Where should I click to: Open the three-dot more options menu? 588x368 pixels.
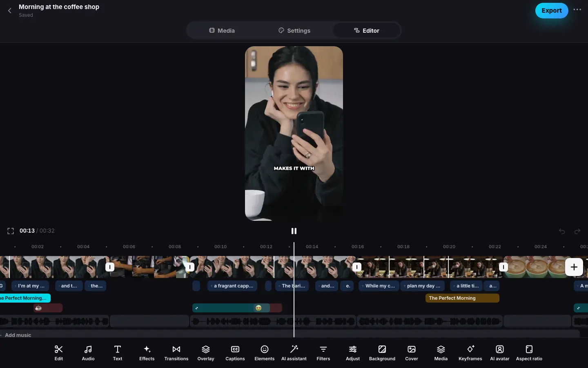[x=577, y=10]
